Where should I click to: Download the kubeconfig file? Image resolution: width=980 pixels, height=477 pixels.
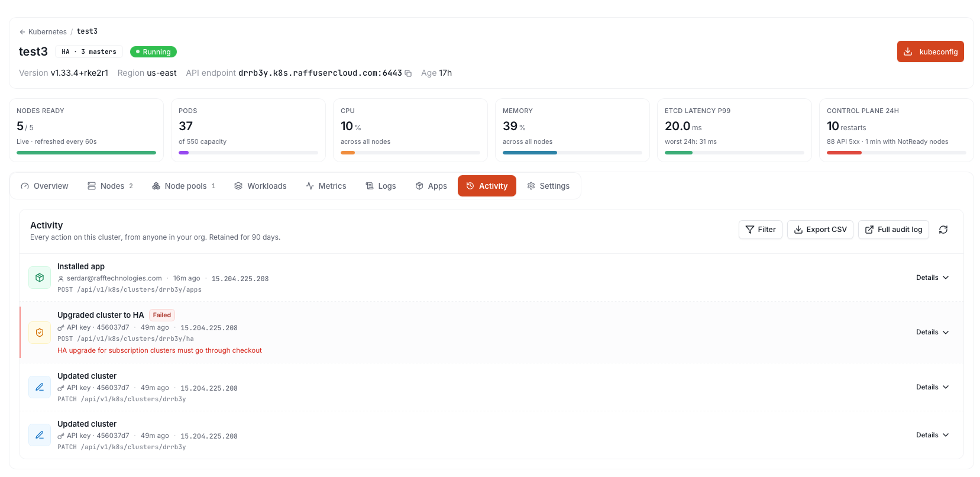930,51
